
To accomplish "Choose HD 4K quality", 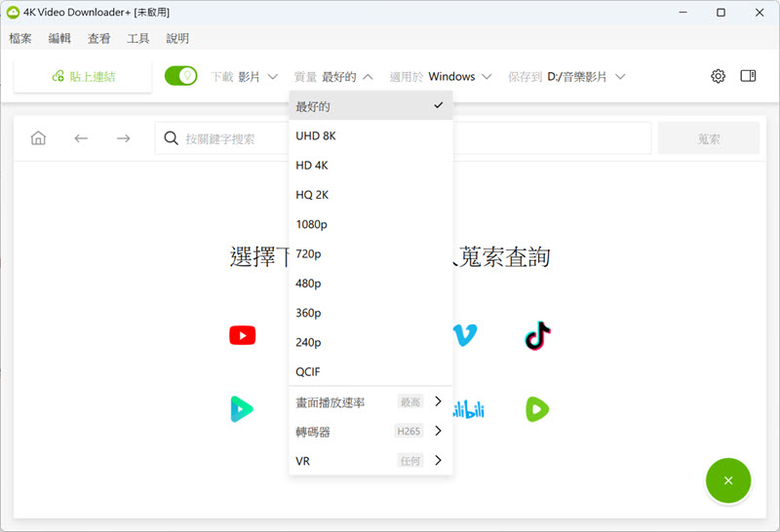I will click(370, 165).
